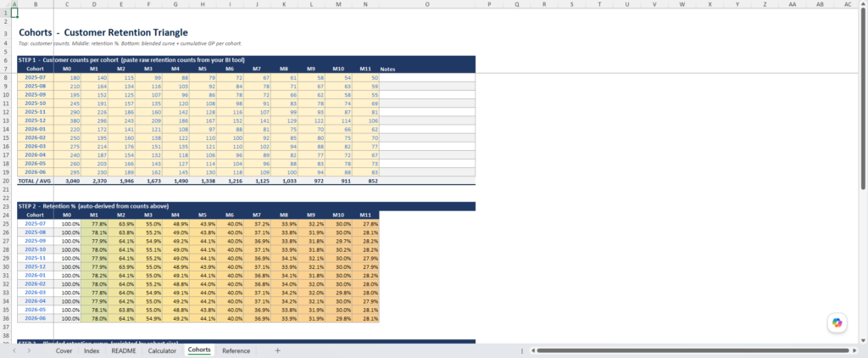Click the vertical scrollbar up arrow
868x358 pixels.
(864, 4)
